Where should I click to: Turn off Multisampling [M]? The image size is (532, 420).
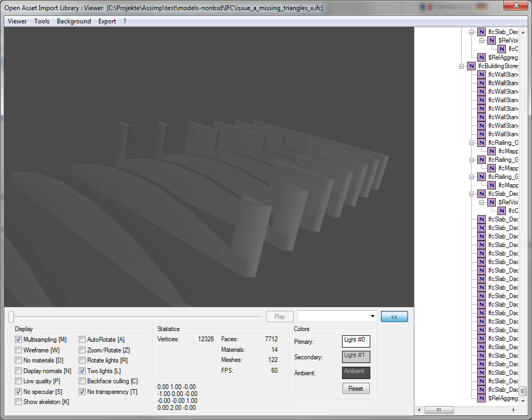click(19, 340)
